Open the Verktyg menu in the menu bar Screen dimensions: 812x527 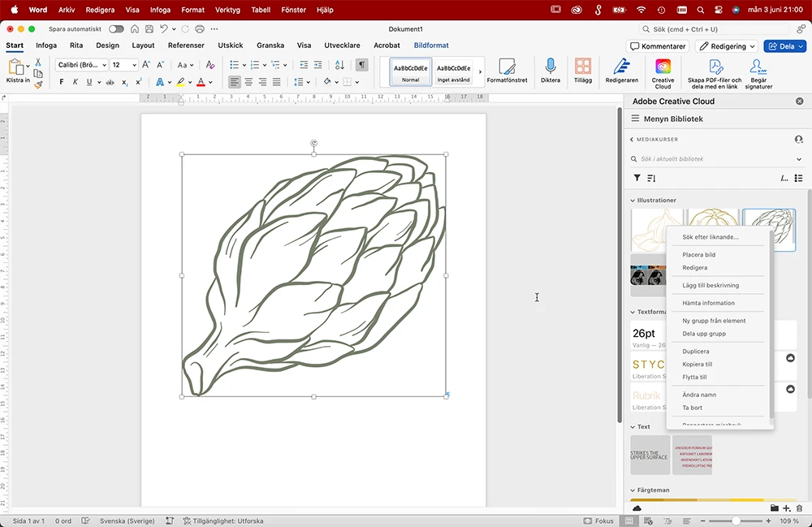click(227, 10)
